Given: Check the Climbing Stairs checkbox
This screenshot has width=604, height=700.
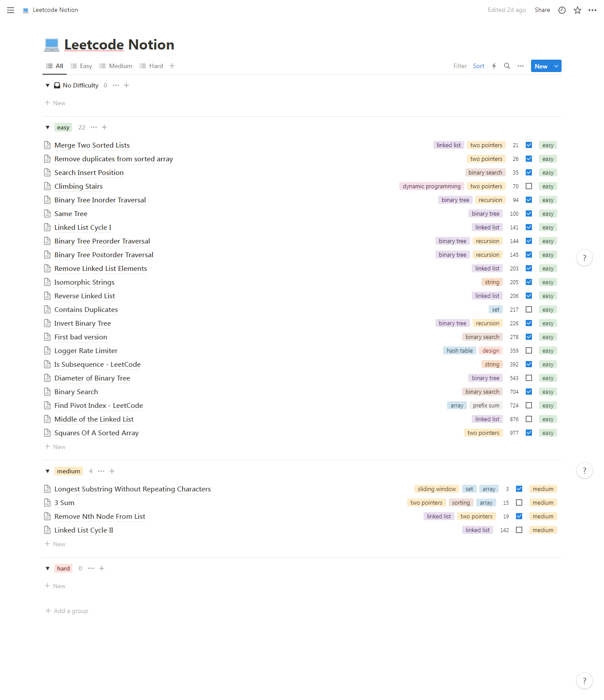Looking at the screenshot, I should pos(529,186).
